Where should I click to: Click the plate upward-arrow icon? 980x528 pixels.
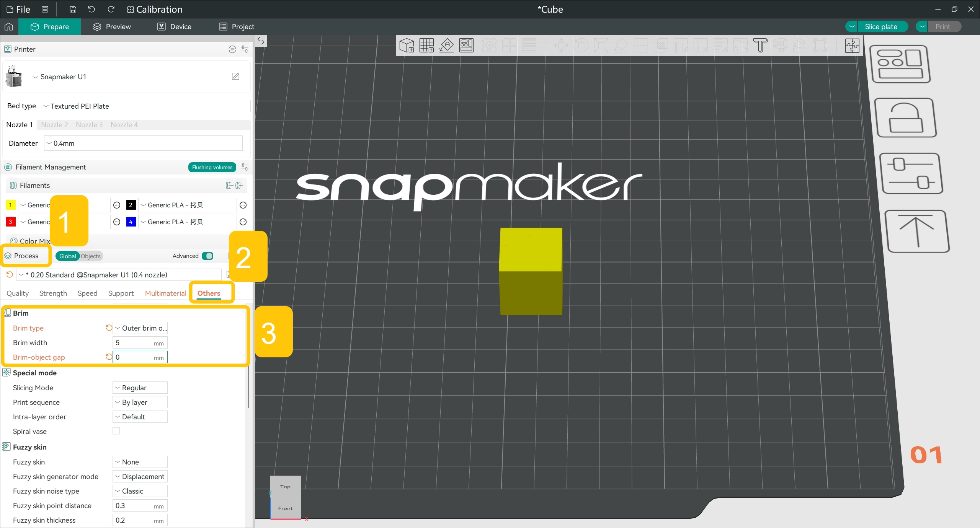(917, 231)
